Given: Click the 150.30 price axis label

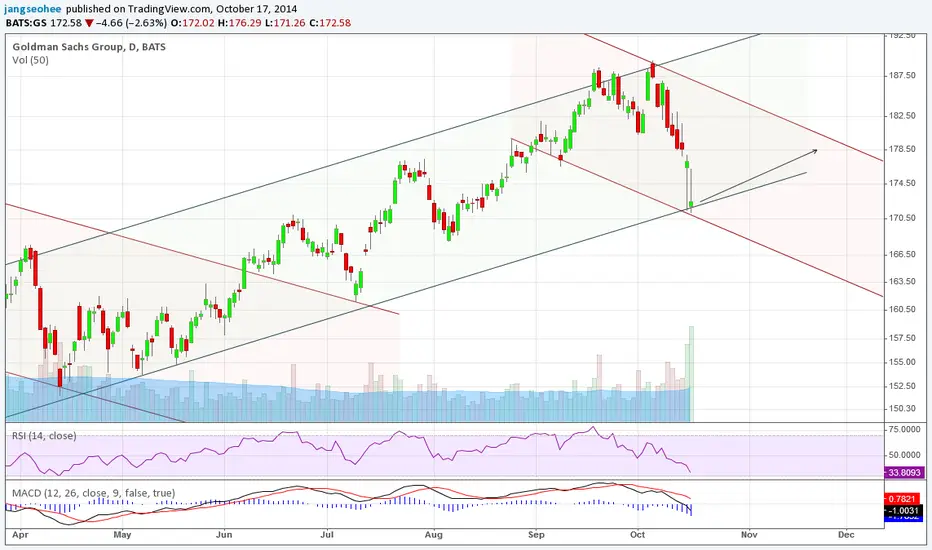Looking at the screenshot, I should point(902,408).
